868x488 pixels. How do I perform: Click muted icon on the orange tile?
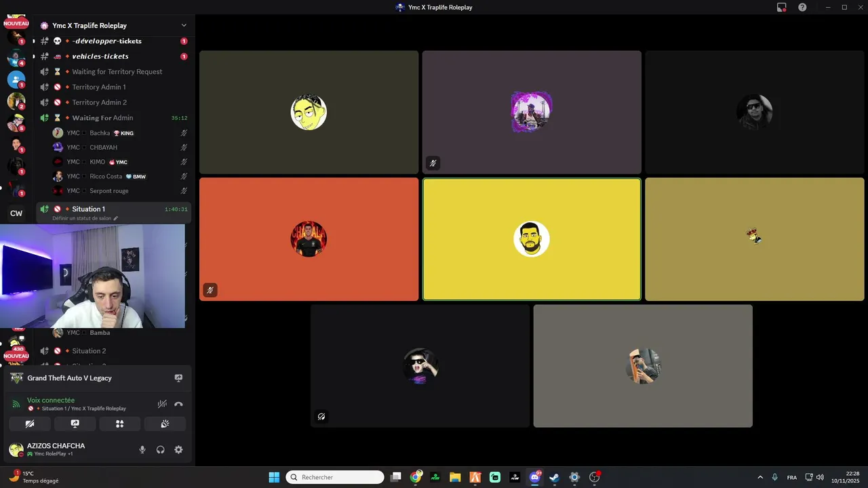[x=210, y=290]
